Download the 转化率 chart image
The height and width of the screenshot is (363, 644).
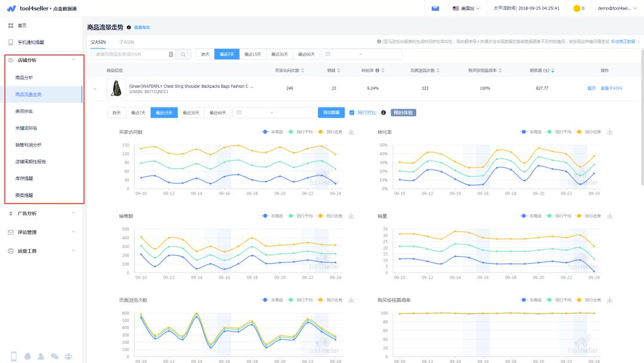[610, 132]
